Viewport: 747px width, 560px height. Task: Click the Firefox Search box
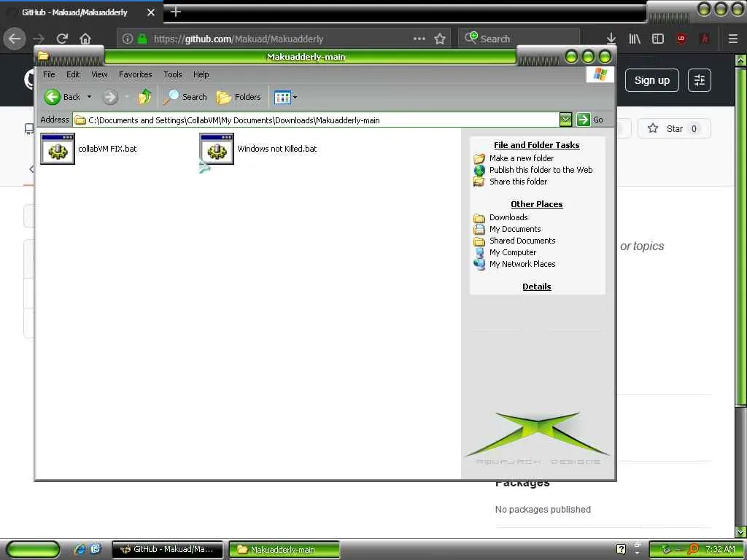coord(519,39)
